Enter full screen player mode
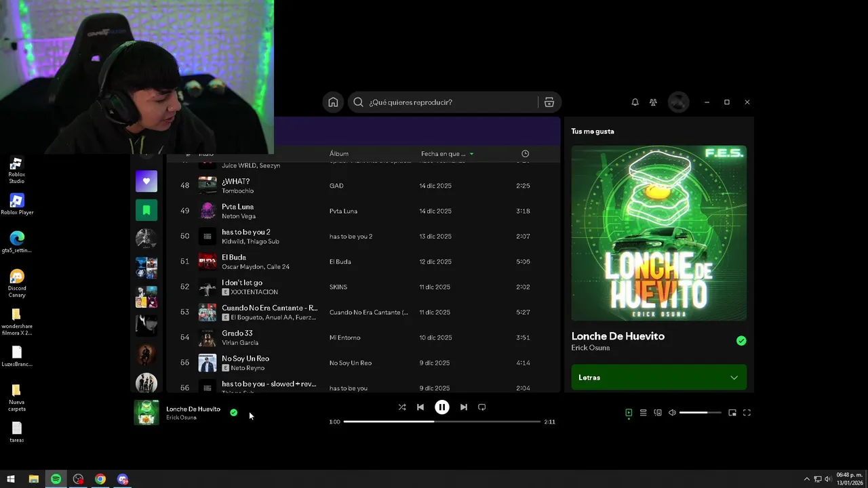This screenshot has width=868, height=488. click(747, 412)
